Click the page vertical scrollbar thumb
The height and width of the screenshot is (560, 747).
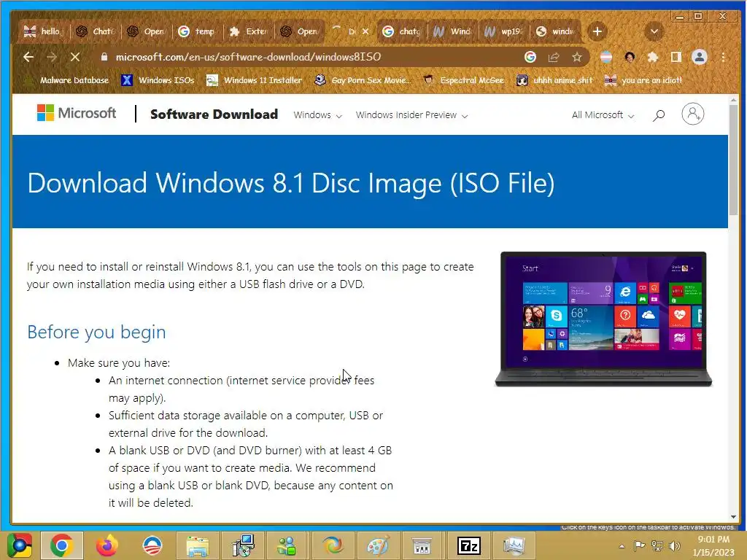coord(733,159)
